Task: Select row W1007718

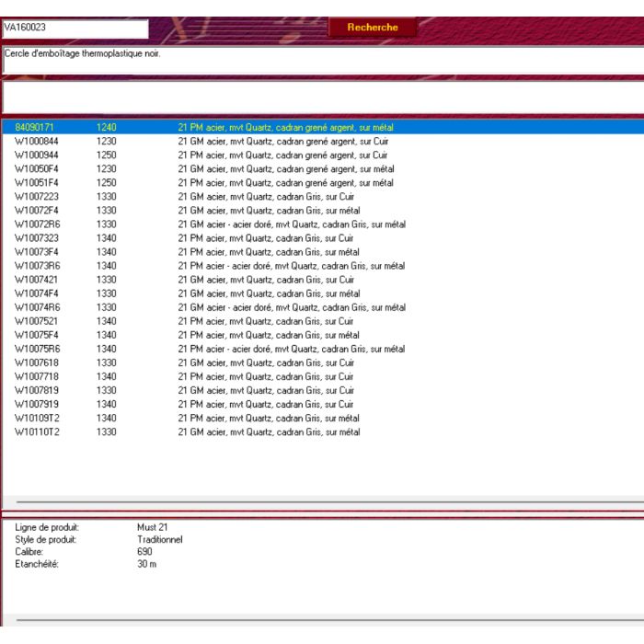Action: pos(323,376)
